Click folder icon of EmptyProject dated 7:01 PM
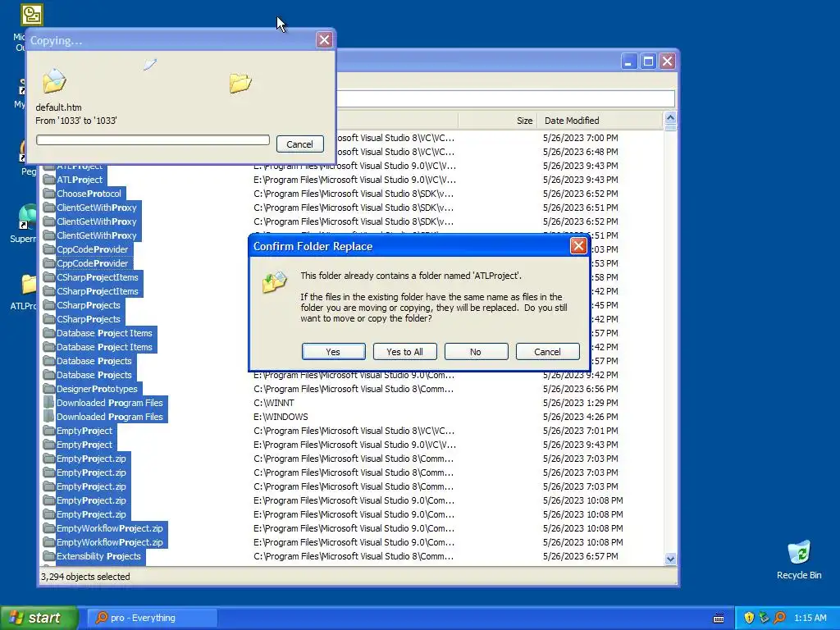Image resolution: width=840 pixels, height=630 pixels. pyautogui.click(x=48, y=430)
